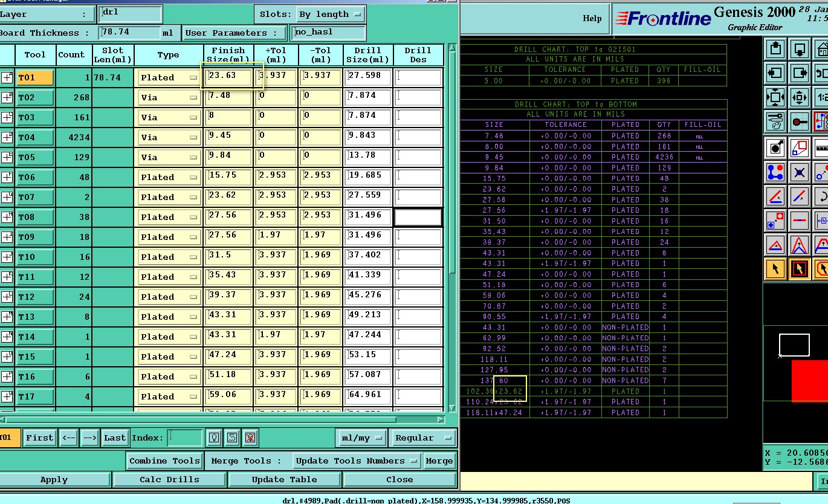Image resolution: width=828 pixels, height=504 pixels.
Task: Click the Drill Des field for T08
Action: tap(418, 217)
